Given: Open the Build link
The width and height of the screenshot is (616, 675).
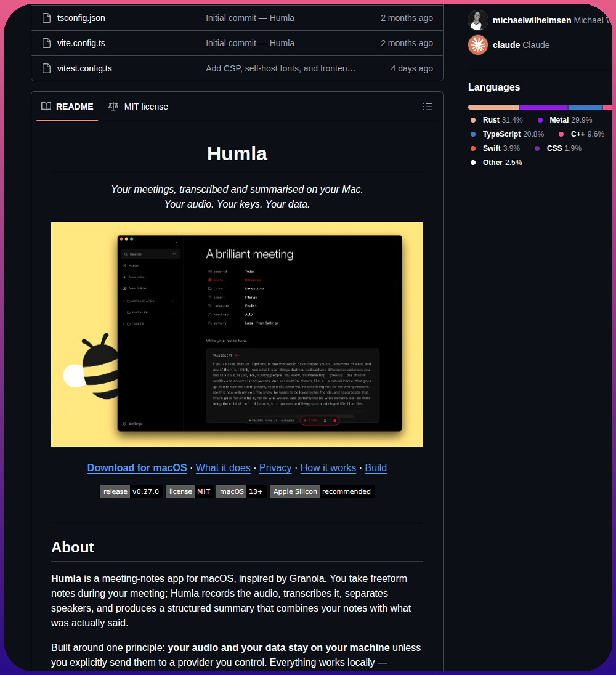Looking at the screenshot, I should pyautogui.click(x=376, y=467).
